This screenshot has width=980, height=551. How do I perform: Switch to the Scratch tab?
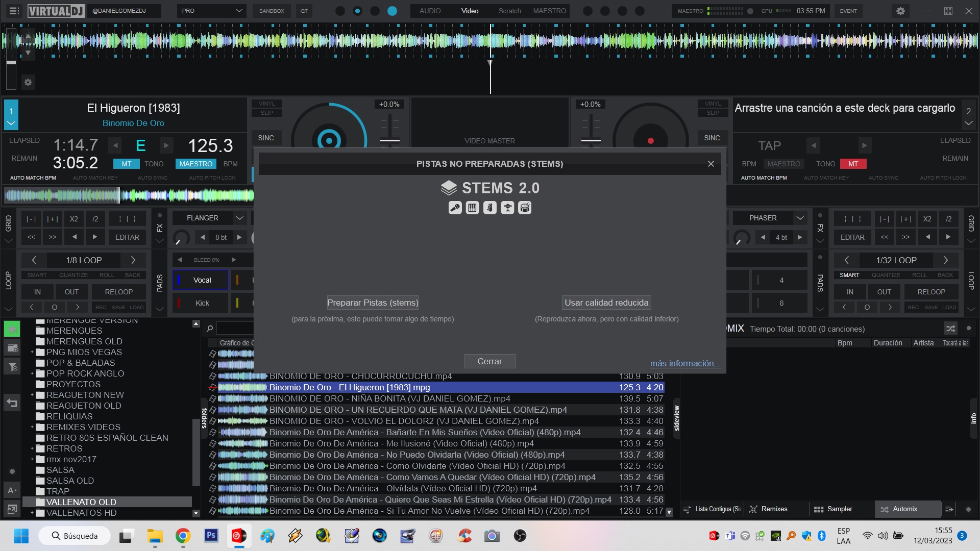click(509, 11)
